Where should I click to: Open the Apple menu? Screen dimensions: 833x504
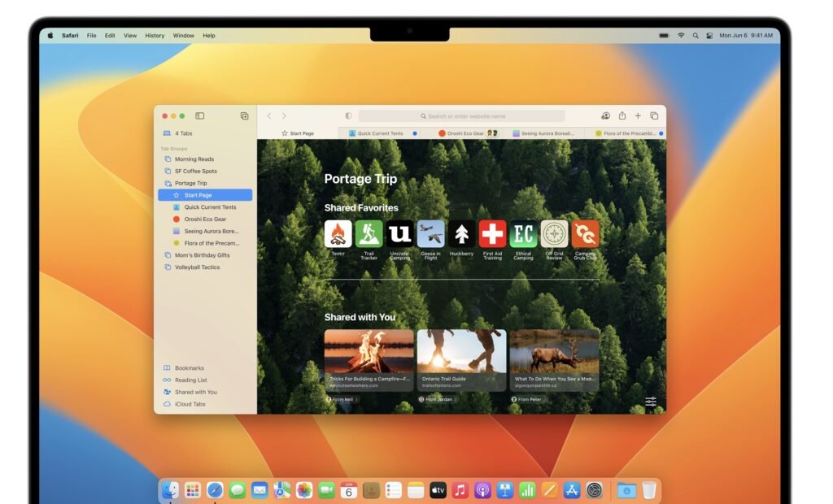click(50, 36)
